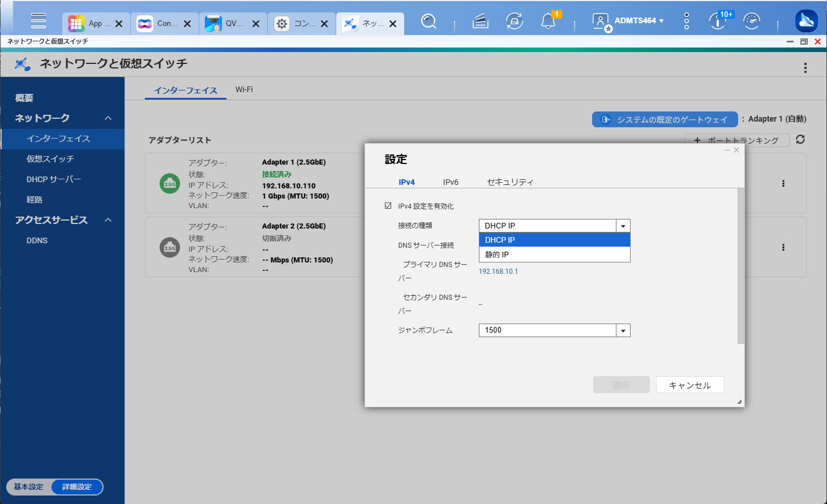827x504 pixels.
Task: Open the vertical dots more menu in top bar
Action: [687, 21]
